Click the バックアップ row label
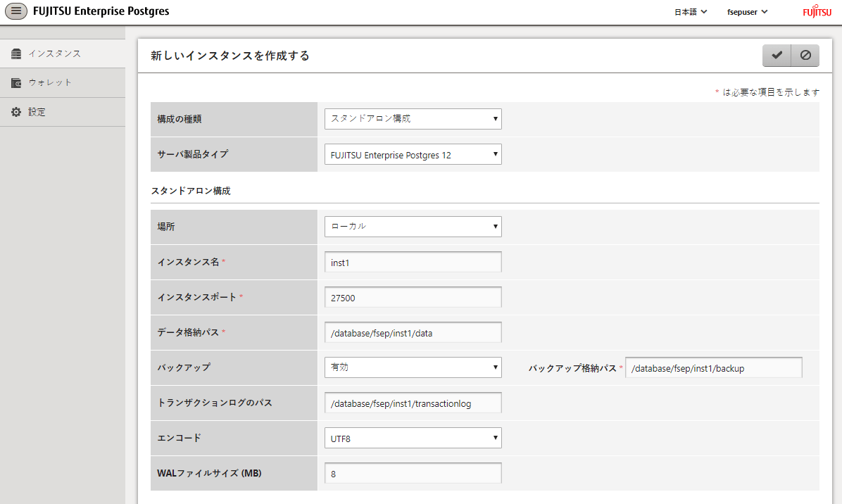The image size is (842, 504). point(184,367)
